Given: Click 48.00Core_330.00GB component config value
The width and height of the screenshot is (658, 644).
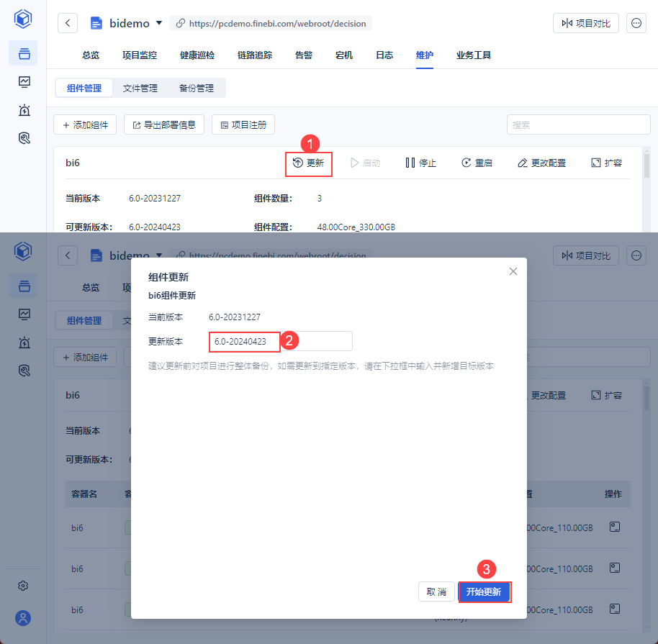Looking at the screenshot, I should pyautogui.click(x=356, y=227).
